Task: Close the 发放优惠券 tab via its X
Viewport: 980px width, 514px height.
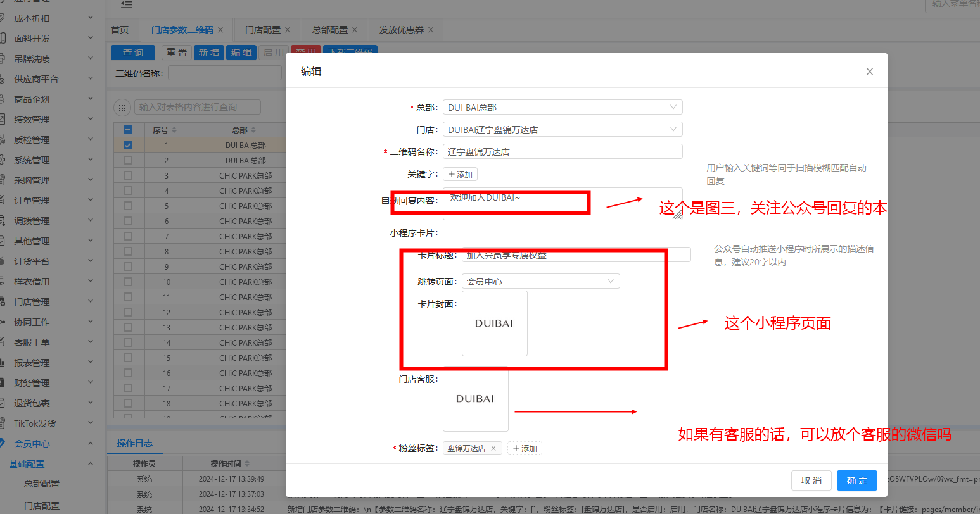Action: tap(431, 30)
